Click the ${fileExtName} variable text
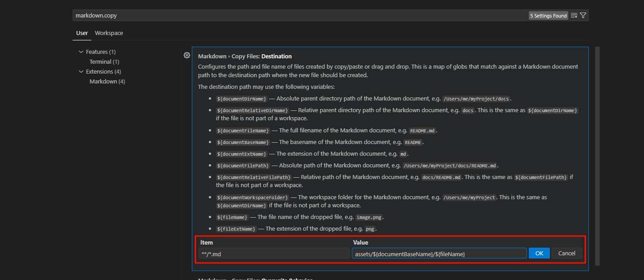 [236, 229]
